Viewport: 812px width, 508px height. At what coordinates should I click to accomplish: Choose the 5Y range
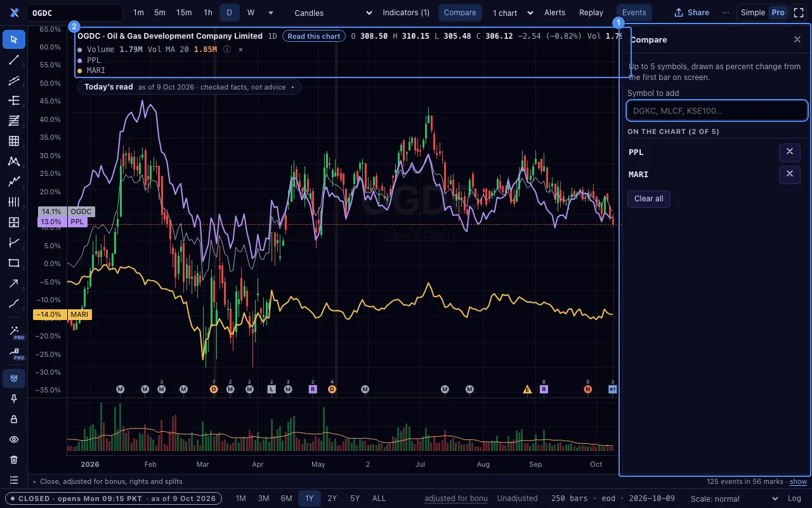[355, 498]
